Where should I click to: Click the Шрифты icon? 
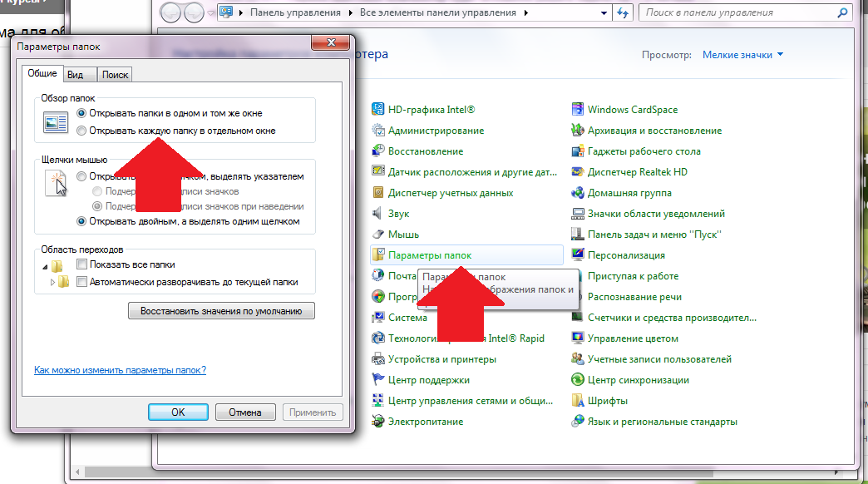pos(577,400)
